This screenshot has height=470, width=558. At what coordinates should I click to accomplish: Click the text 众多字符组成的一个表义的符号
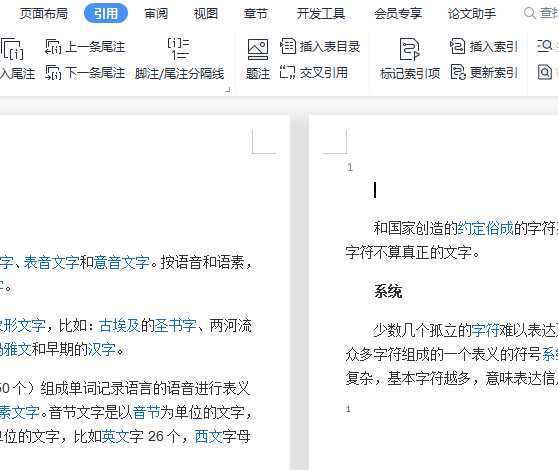[443, 354]
